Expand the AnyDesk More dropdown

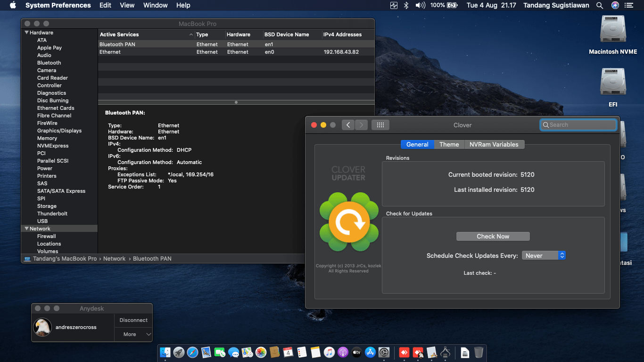pyautogui.click(x=133, y=334)
